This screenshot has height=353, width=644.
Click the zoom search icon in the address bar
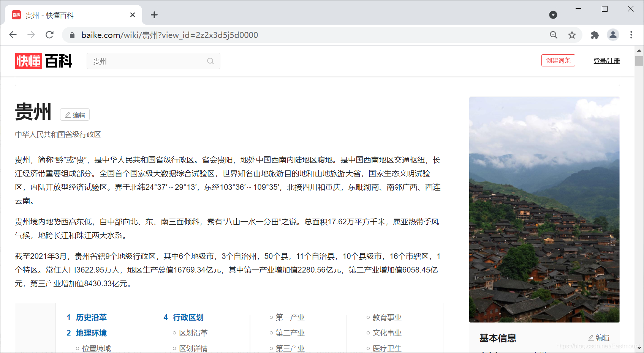click(554, 35)
